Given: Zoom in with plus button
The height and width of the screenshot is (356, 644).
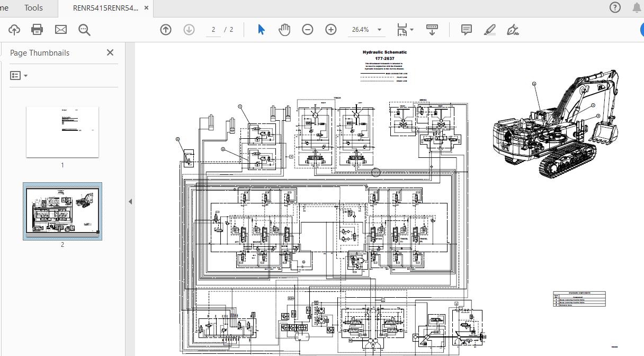Looking at the screenshot, I should point(331,30).
